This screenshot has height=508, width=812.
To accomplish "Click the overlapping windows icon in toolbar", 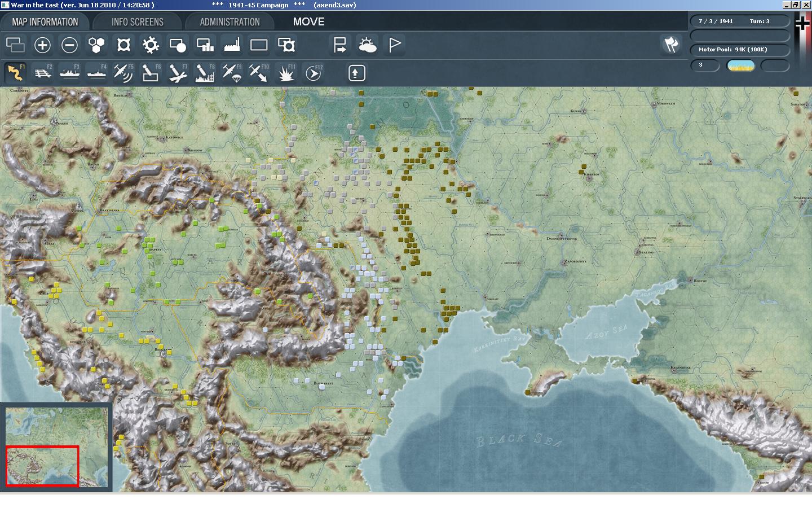I will click(x=16, y=45).
